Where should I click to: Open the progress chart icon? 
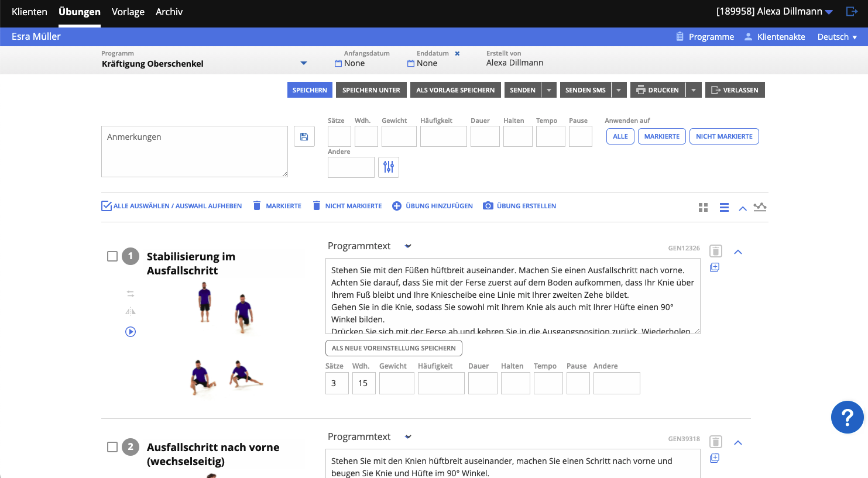point(760,207)
